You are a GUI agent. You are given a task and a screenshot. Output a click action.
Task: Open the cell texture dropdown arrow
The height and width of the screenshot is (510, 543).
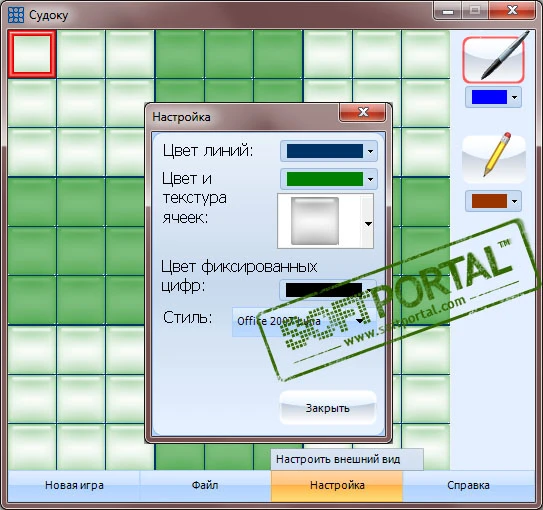coord(368,224)
